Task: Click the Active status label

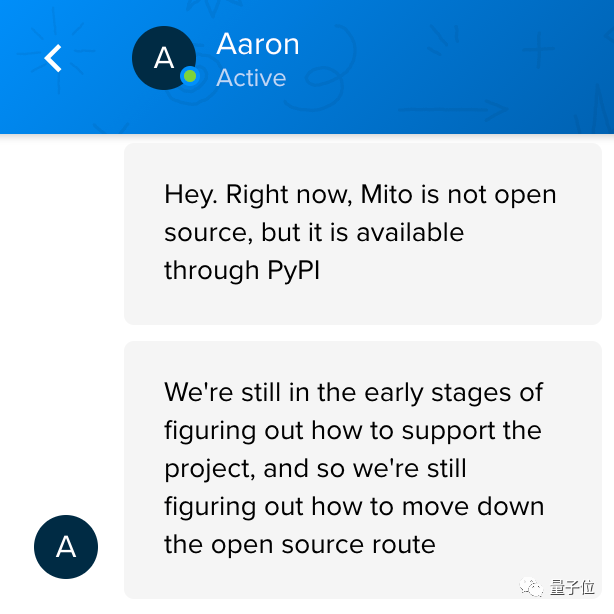Action: 251,78
